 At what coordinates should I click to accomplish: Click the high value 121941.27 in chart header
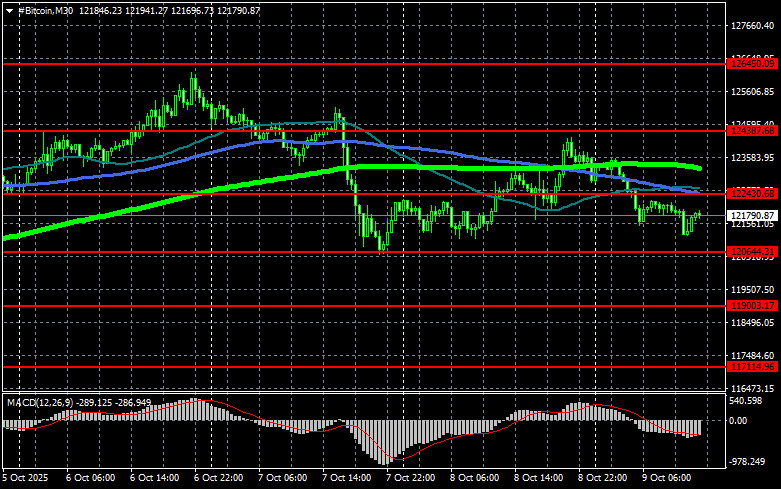146,10
